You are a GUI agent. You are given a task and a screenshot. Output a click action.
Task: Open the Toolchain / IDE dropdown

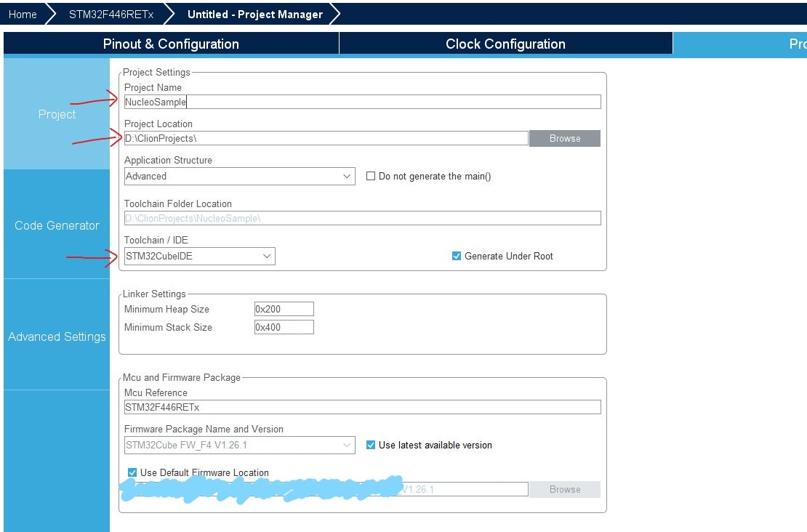200,257
